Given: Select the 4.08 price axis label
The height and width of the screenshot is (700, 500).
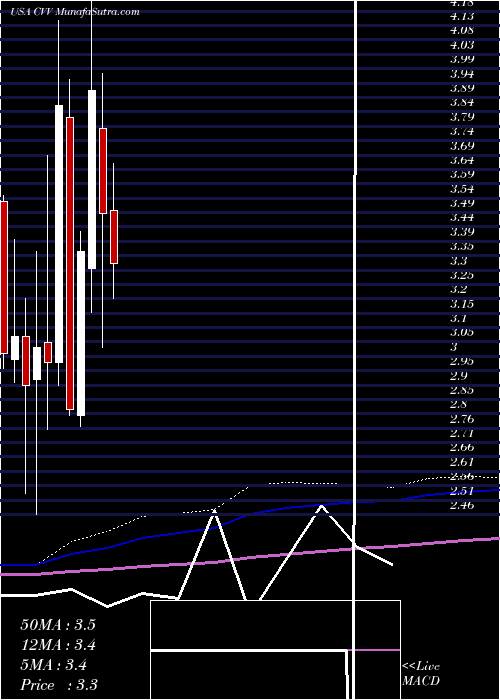Looking at the screenshot, I should (x=462, y=30).
